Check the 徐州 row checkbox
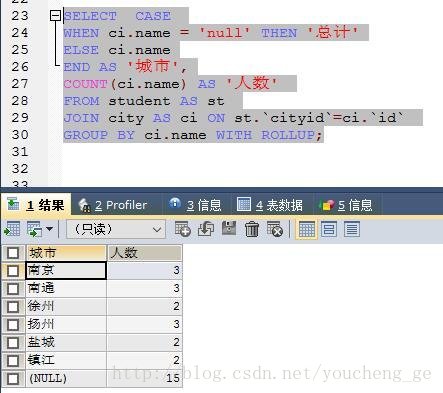Screen dimensions: 443x393 click(x=13, y=306)
